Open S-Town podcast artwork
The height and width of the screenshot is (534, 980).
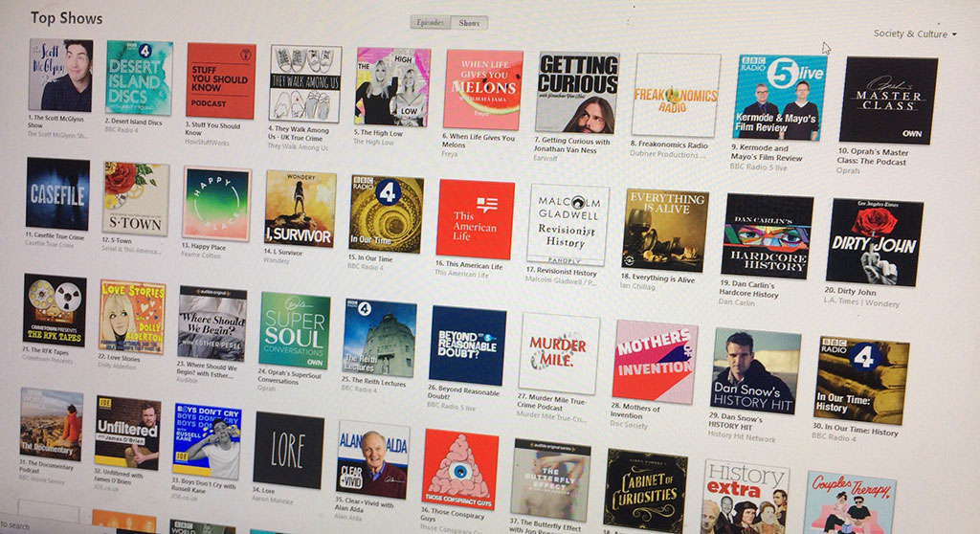point(136,199)
